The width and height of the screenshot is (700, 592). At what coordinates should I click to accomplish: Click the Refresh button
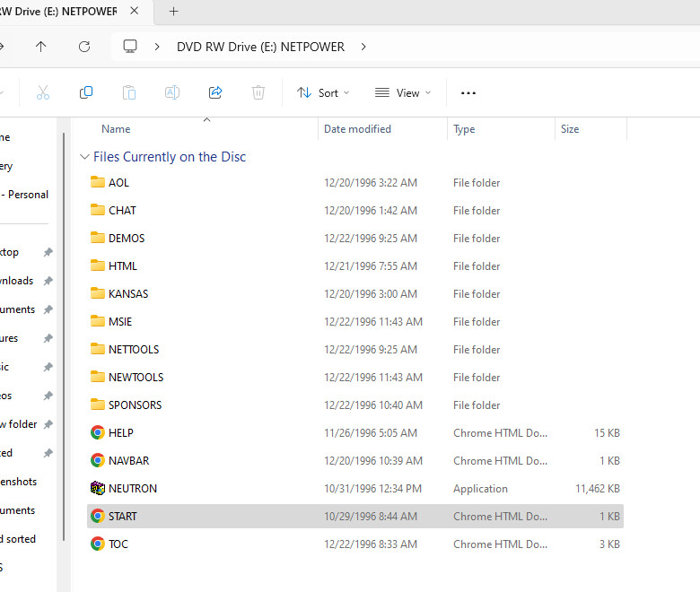84,47
